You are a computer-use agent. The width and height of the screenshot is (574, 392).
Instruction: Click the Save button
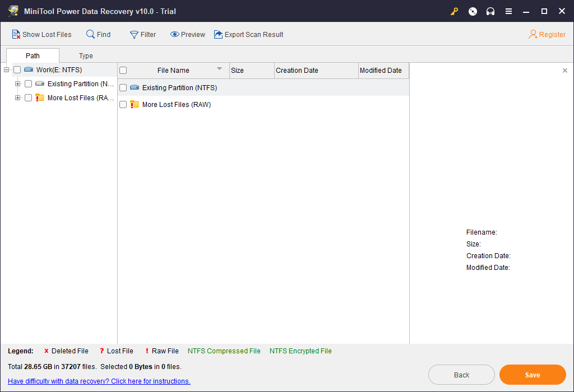click(533, 375)
